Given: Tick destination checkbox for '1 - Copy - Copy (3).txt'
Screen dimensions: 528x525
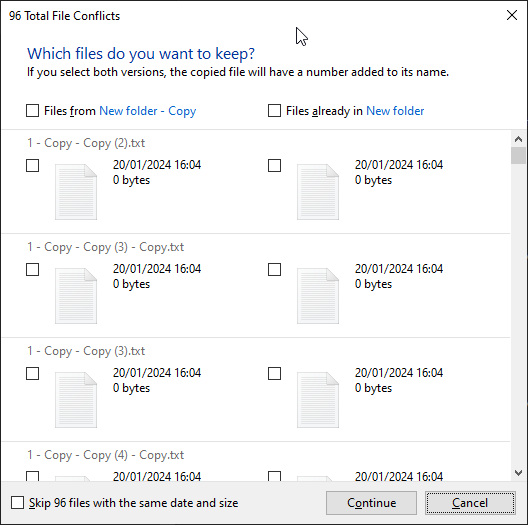Looking at the screenshot, I should pyautogui.click(x=274, y=373).
